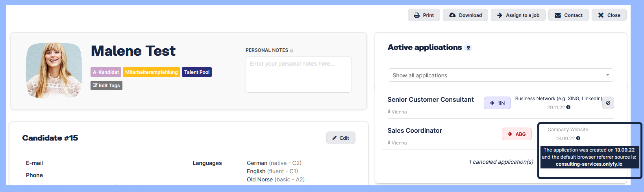Click the Print button
Image resolution: width=644 pixels, height=192 pixels.
424,15
